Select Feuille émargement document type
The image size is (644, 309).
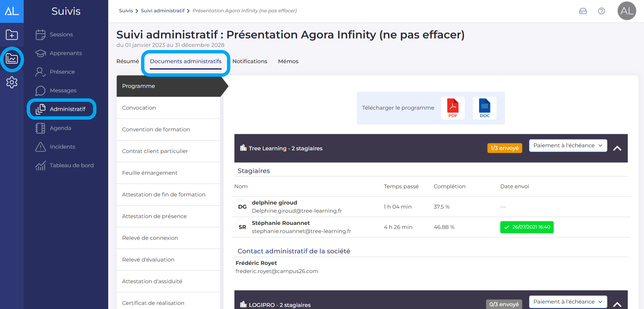tap(149, 173)
